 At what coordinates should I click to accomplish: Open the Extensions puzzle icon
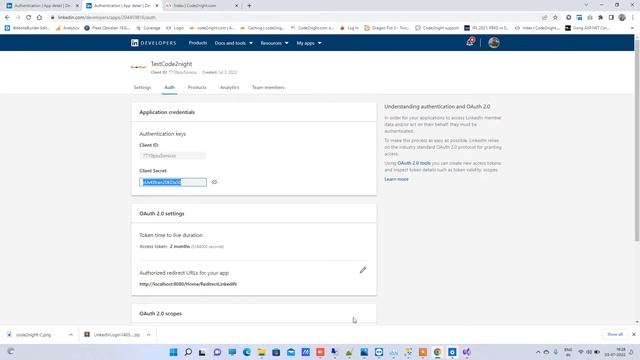(x=600, y=17)
